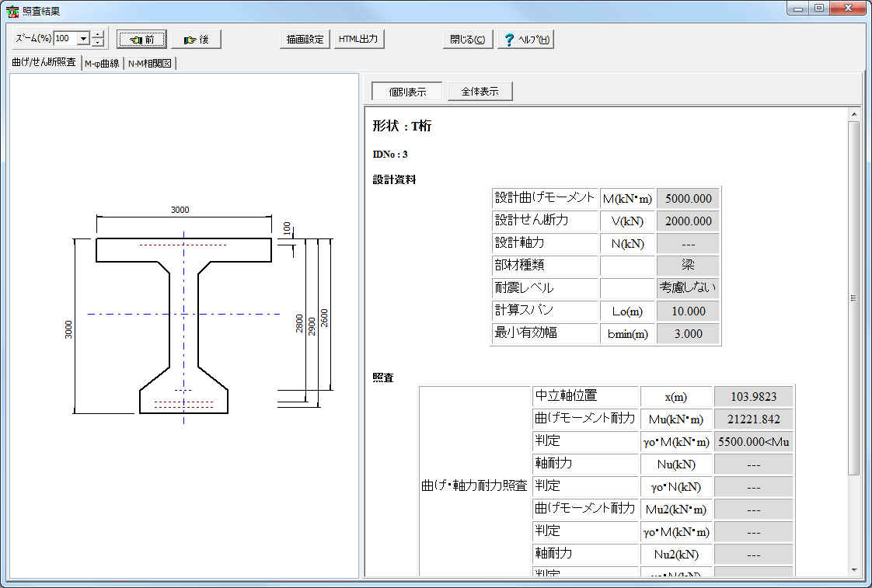Click the T-girder cross-section drawing
872x588 pixels.
(183, 325)
